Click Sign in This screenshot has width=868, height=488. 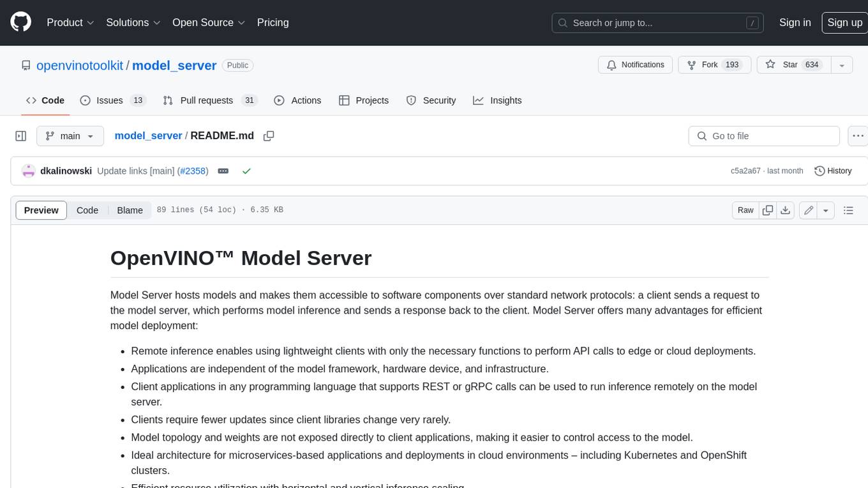(795, 22)
